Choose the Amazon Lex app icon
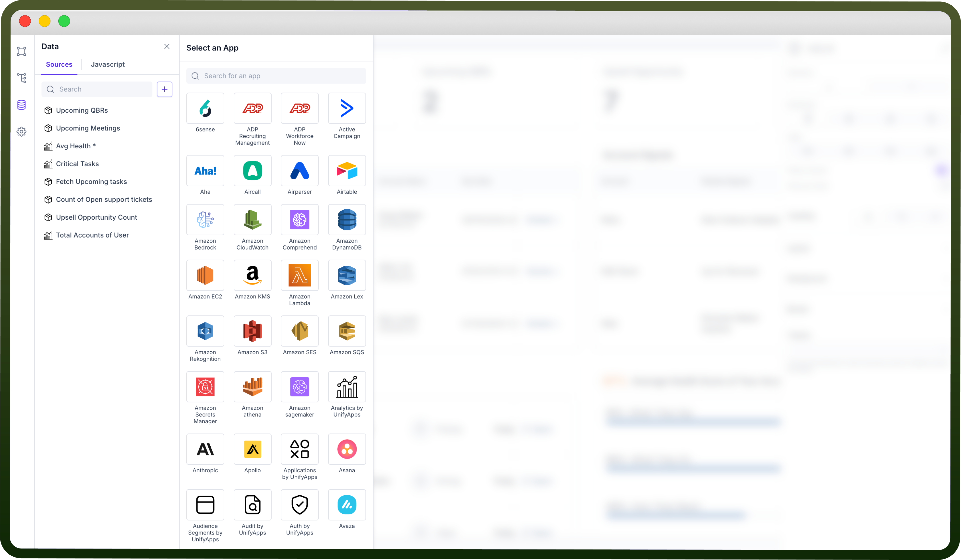This screenshot has width=961, height=560. pyautogui.click(x=347, y=275)
